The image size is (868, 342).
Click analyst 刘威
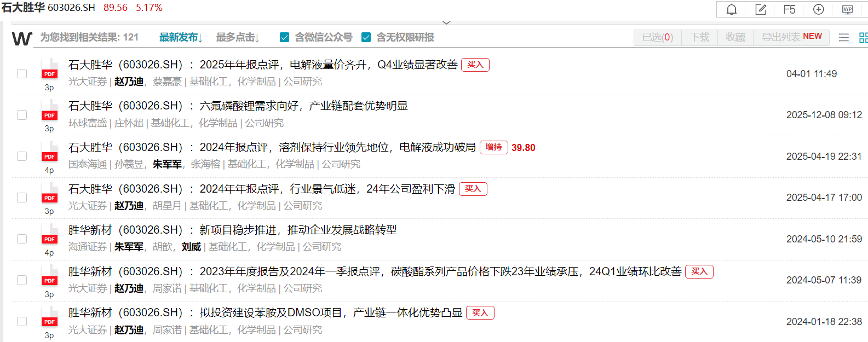(191, 247)
